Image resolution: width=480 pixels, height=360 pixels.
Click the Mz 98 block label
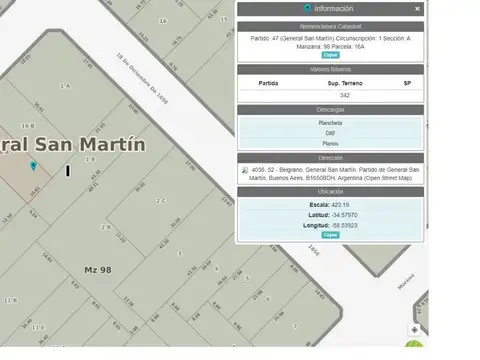[98, 270]
